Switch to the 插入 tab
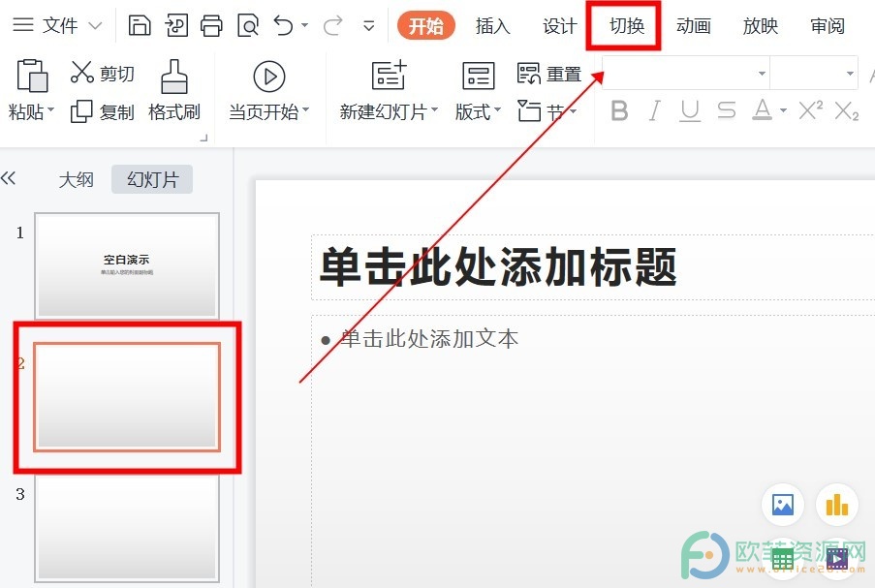875x588 pixels. (x=493, y=25)
